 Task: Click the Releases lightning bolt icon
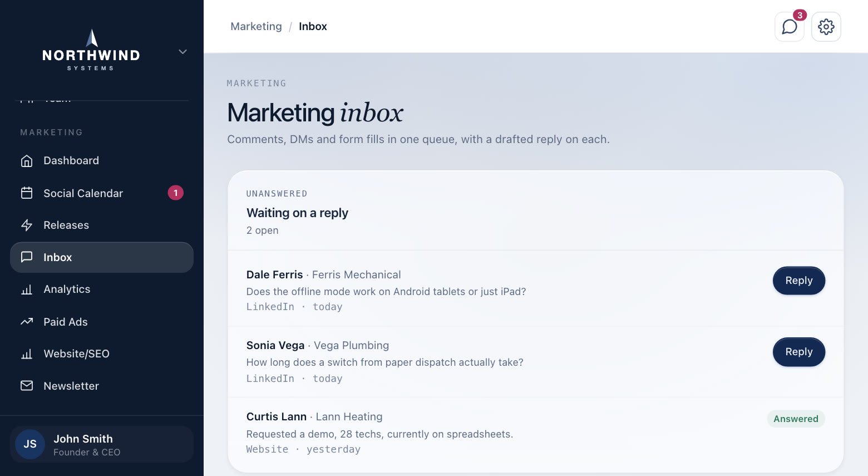[x=27, y=225]
